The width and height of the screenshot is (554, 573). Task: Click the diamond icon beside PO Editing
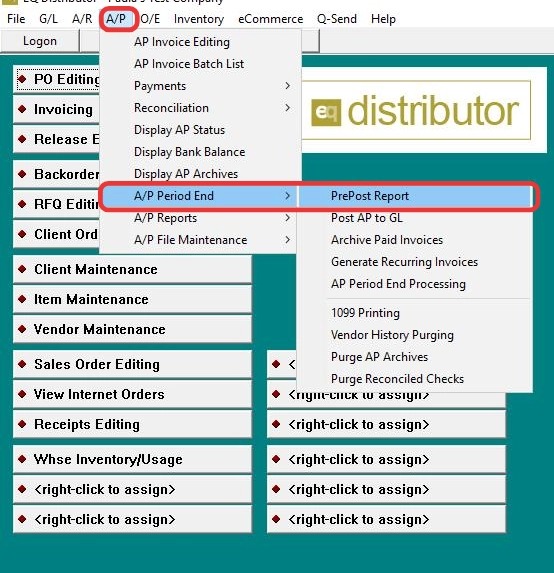click(22, 79)
